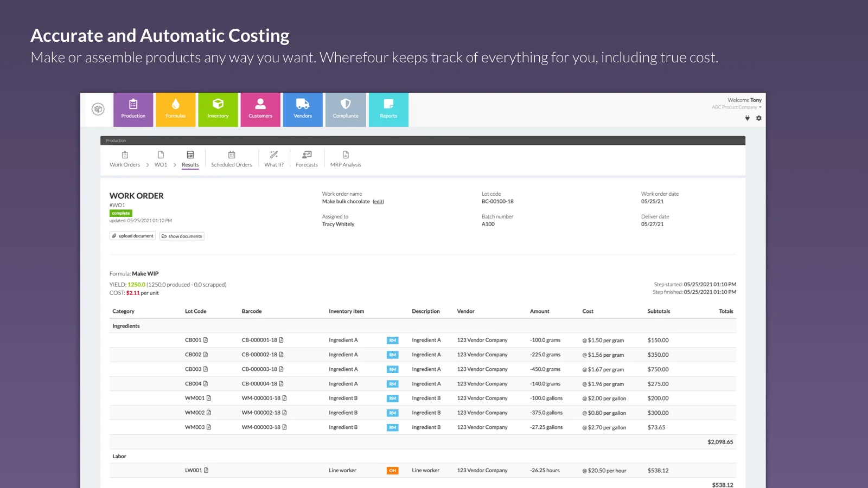Click the -375.0 gallons amount
The width and height of the screenshot is (868, 488).
pos(546,413)
